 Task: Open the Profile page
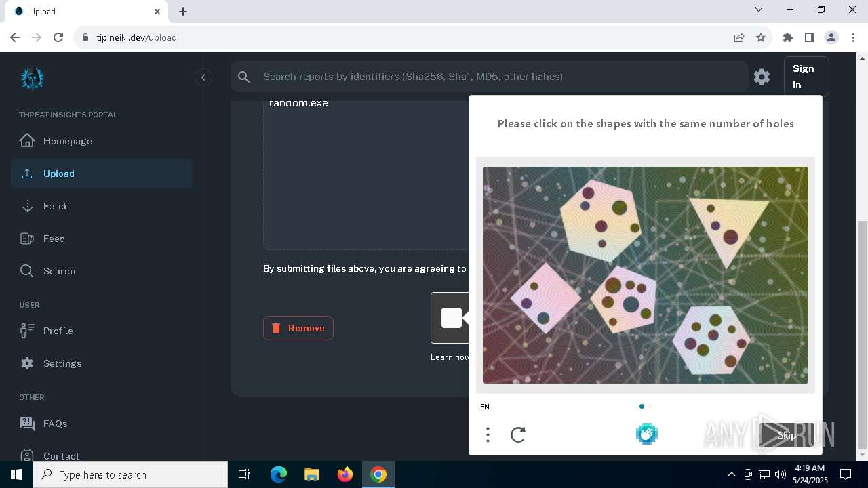(102, 331)
